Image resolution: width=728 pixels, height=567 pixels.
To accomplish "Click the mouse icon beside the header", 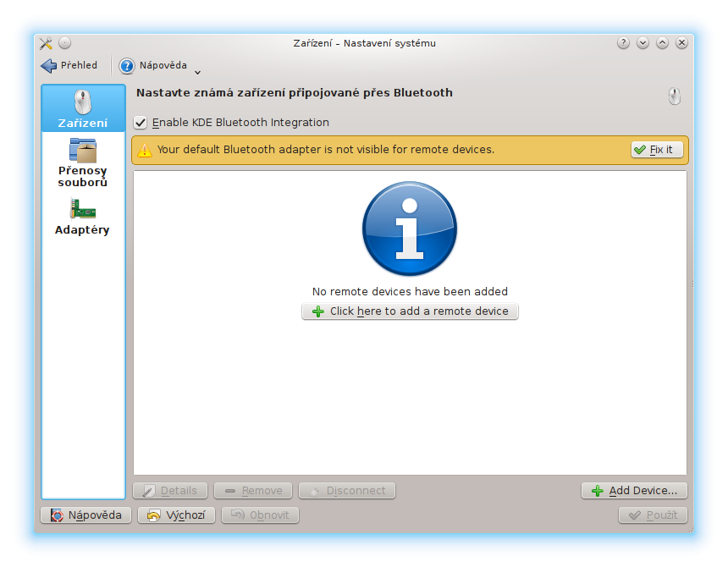I will click(674, 96).
